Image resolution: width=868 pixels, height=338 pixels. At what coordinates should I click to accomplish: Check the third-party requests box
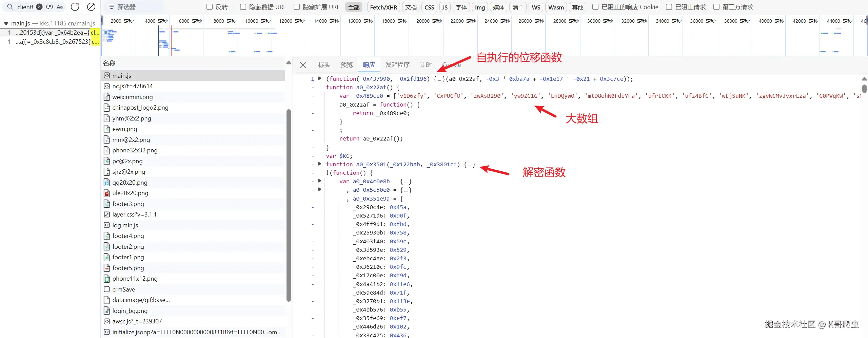pyautogui.click(x=716, y=7)
